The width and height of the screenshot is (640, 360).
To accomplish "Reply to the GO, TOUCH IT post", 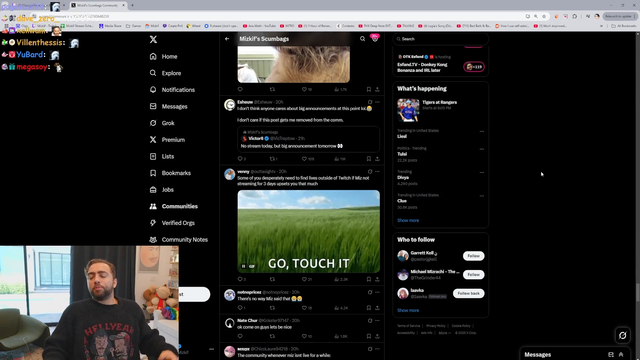I will pos(240,279).
